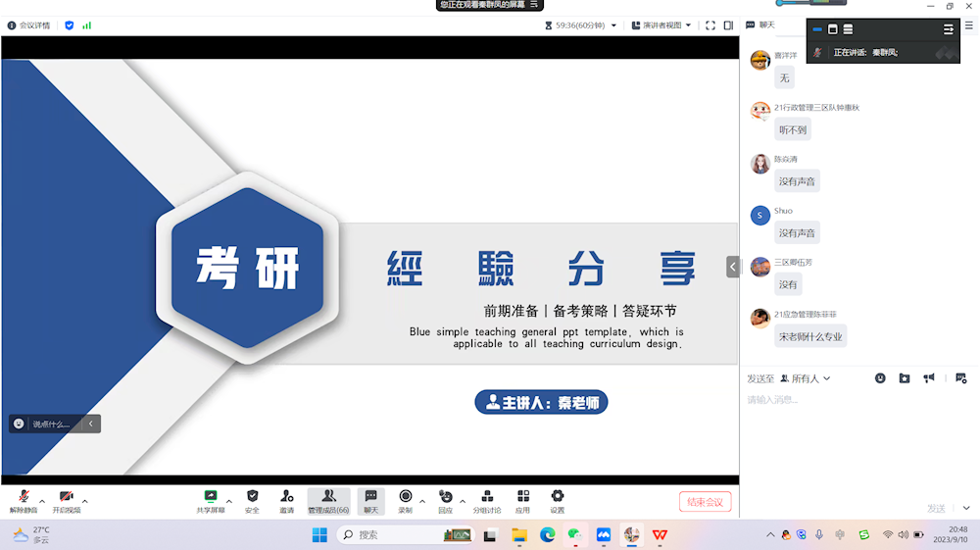The height and width of the screenshot is (550, 980).
Task: Turn on the camera (开启视频)
Action: coord(67,501)
